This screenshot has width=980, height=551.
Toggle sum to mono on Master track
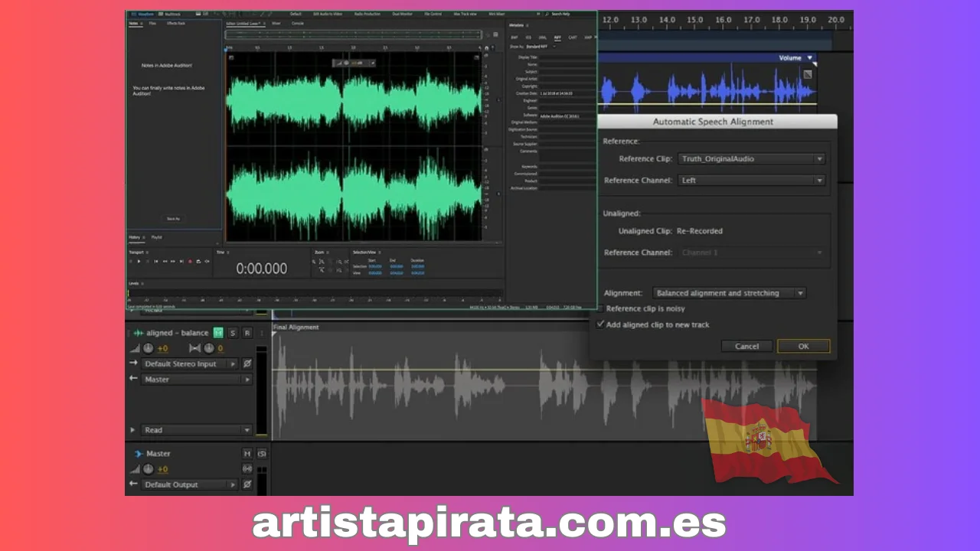coord(247,469)
